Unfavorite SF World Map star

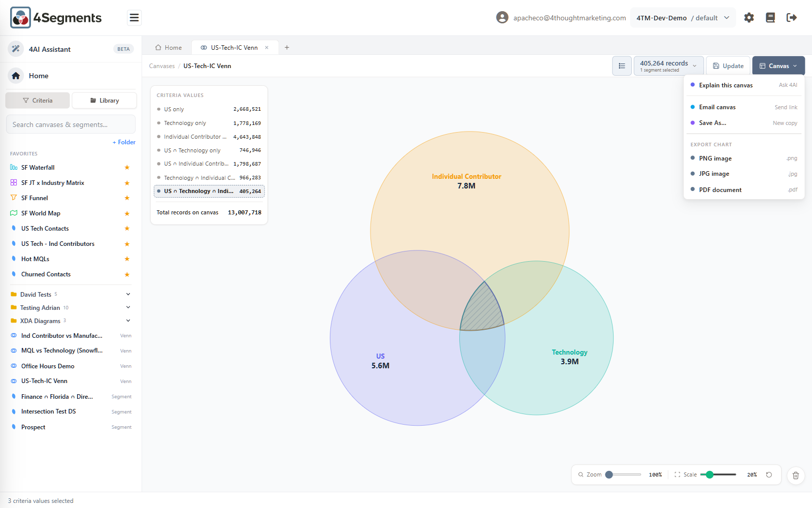click(127, 213)
